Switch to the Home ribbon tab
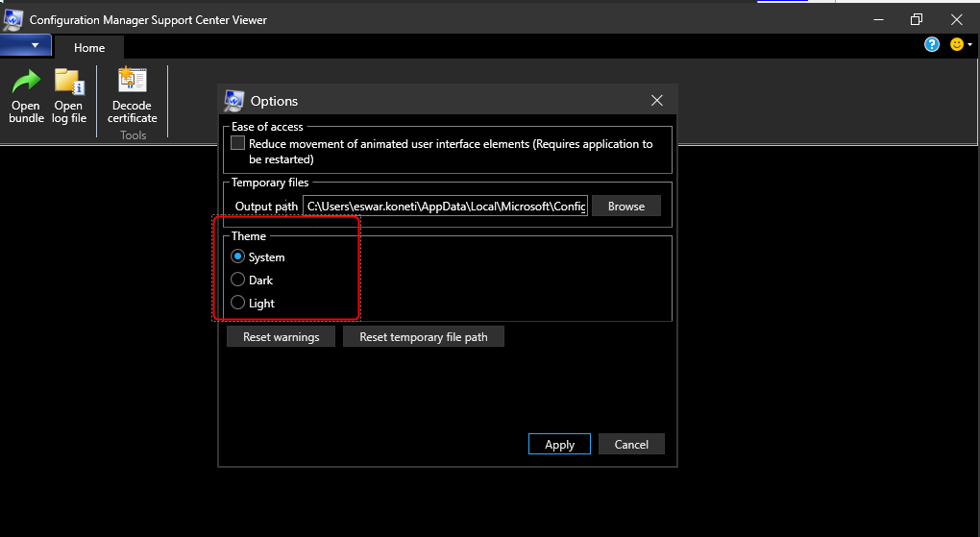 point(89,47)
